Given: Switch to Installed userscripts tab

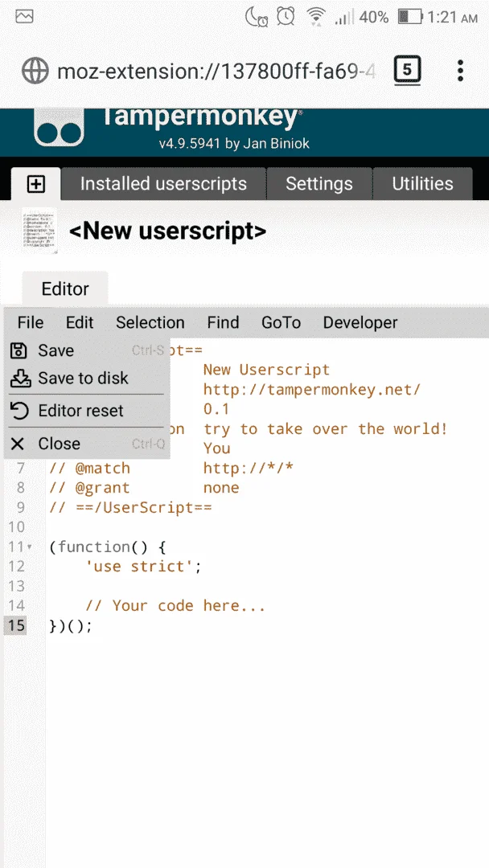Looking at the screenshot, I should click(163, 184).
